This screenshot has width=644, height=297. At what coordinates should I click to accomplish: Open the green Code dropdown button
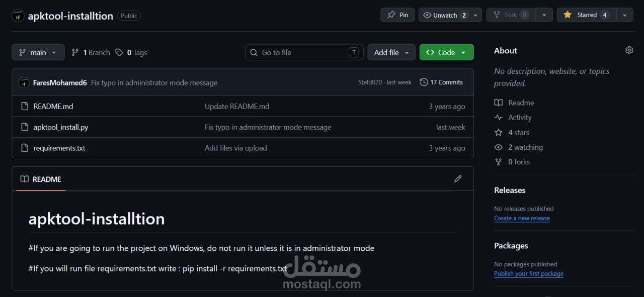pos(446,52)
